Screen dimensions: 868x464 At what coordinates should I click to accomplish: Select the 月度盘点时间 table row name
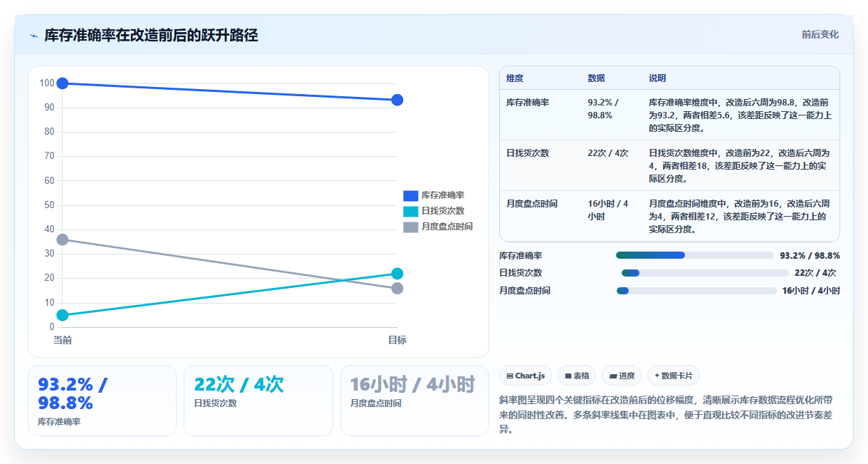pos(532,204)
